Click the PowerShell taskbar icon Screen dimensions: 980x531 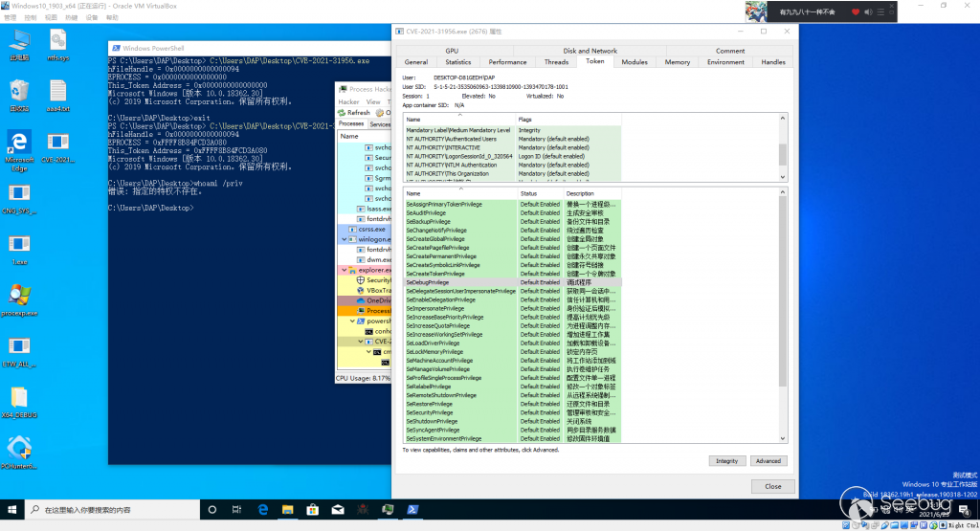click(x=413, y=509)
